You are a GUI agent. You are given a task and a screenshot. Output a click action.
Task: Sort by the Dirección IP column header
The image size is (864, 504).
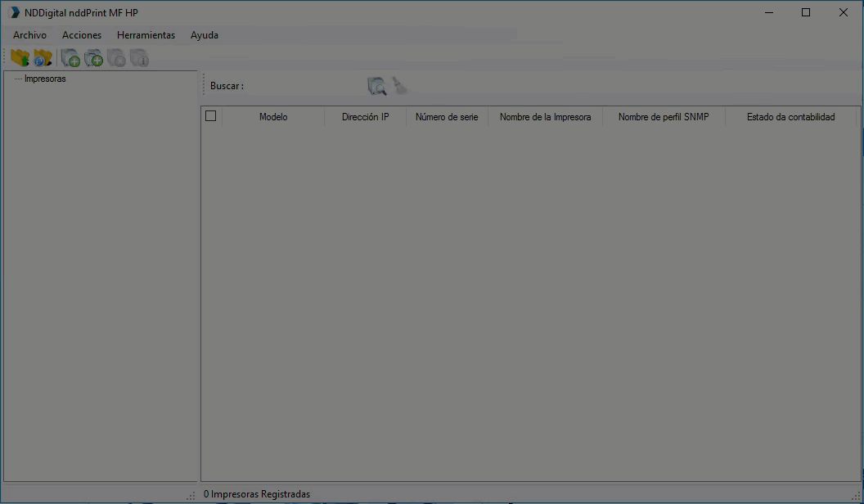point(367,117)
